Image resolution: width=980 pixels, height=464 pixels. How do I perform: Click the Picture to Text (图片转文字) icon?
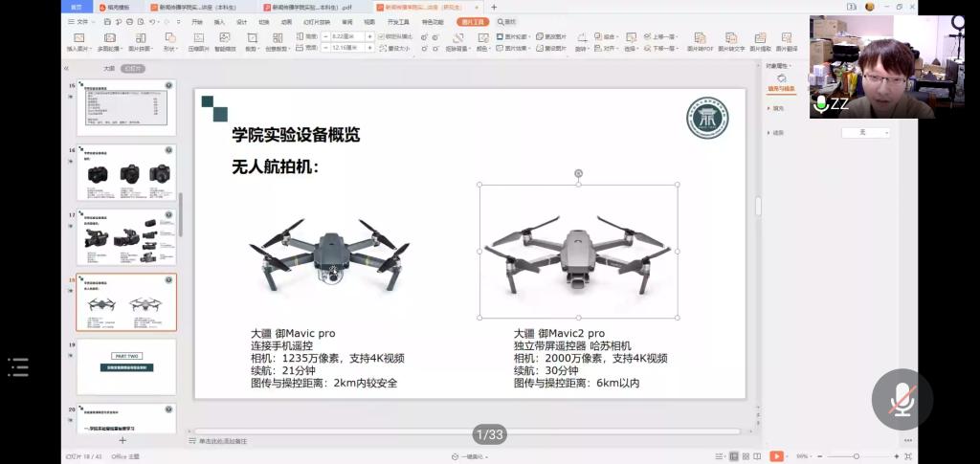tap(732, 41)
